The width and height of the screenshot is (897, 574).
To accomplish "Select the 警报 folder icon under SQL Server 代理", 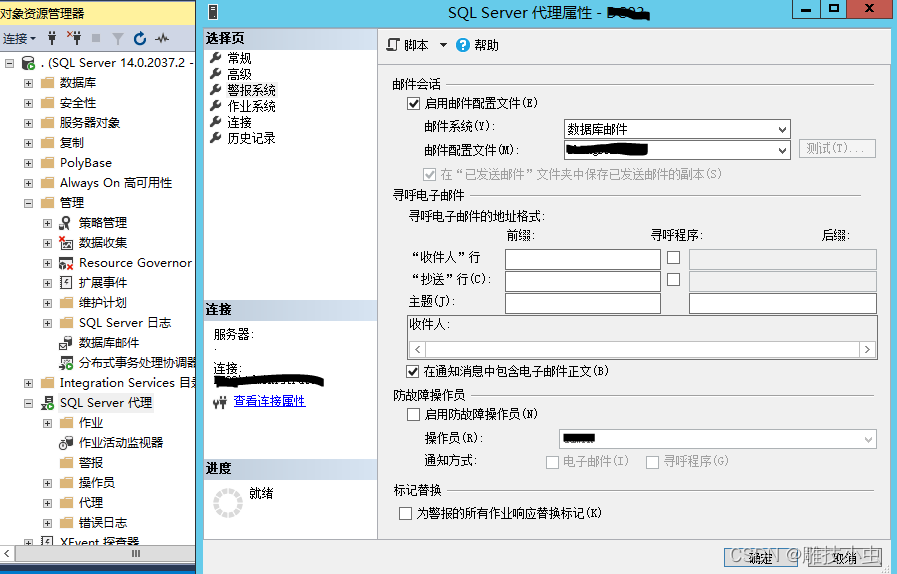I will tap(66, 462).
